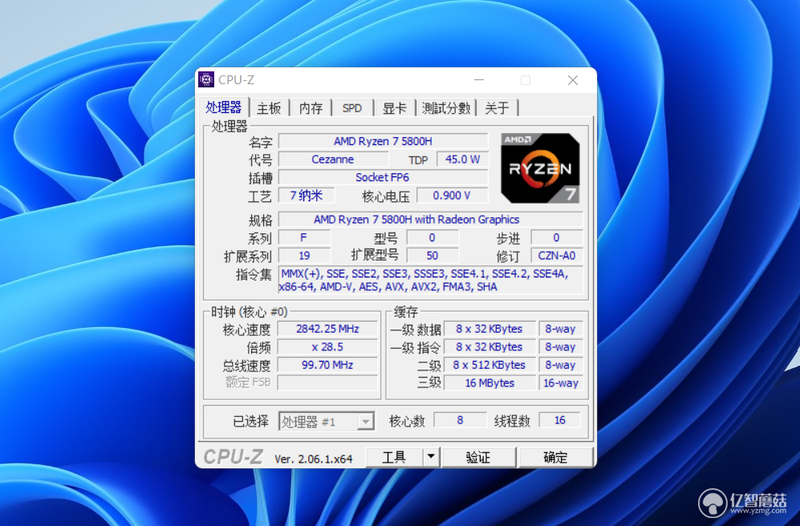
Task: Click the 99.70 MHz bus speed value
Action: [x=328, y=365]
